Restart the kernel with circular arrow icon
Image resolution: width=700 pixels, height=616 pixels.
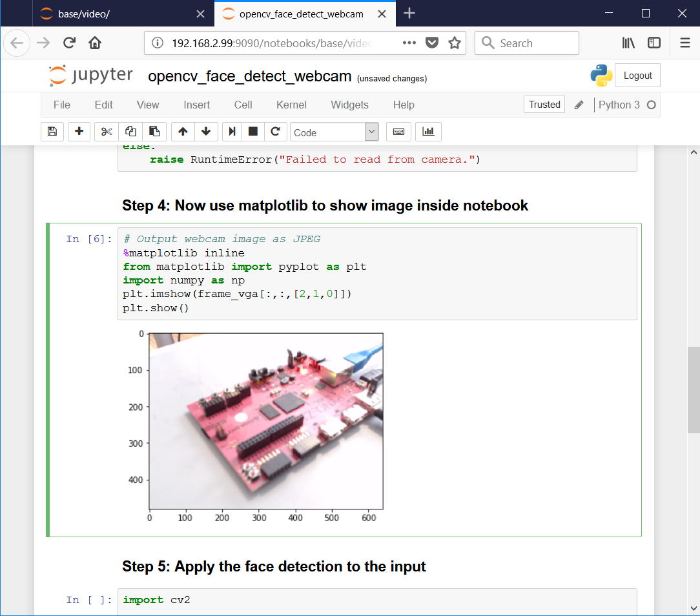point(276,132)
